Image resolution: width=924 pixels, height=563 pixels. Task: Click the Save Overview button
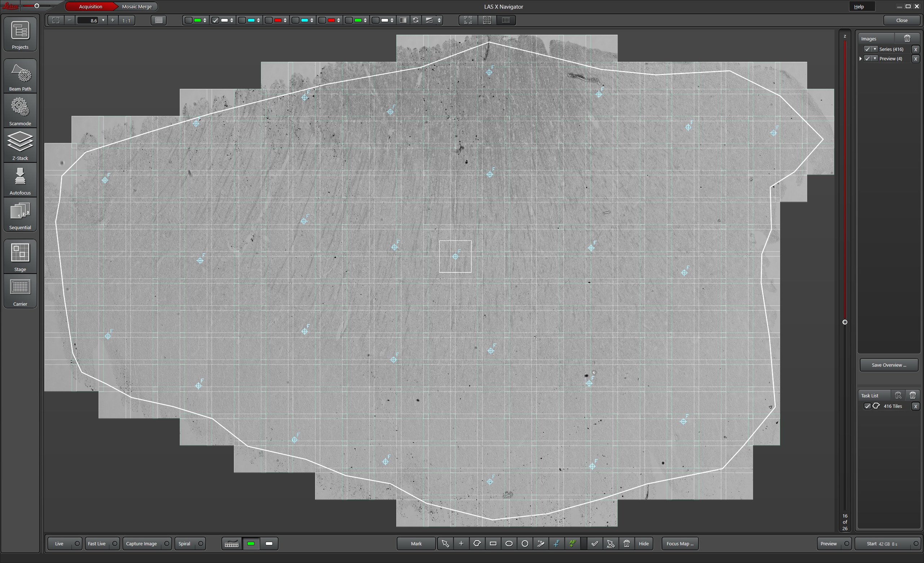[x=889, y=365]
